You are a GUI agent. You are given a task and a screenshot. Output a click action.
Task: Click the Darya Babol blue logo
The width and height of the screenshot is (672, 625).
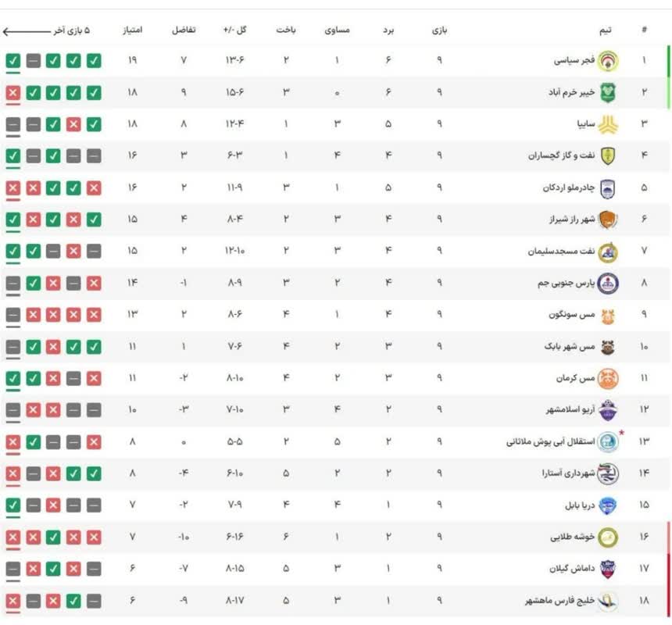click(608, 505)
